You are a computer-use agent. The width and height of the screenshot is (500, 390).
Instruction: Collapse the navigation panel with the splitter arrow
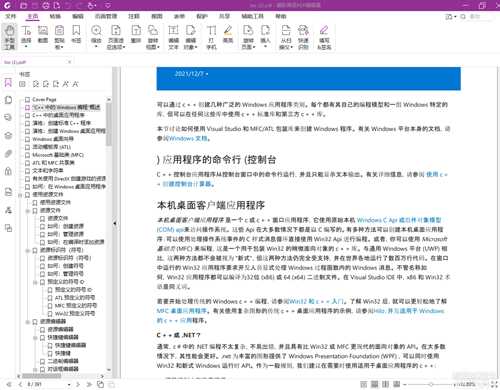point(115,223)
